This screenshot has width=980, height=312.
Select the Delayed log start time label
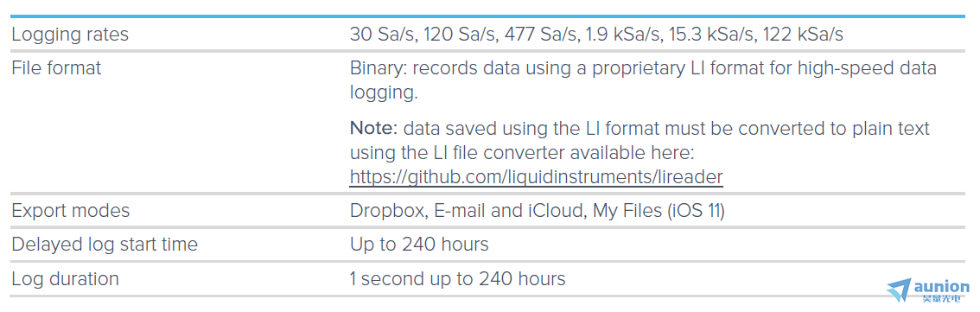pos(105,245)
